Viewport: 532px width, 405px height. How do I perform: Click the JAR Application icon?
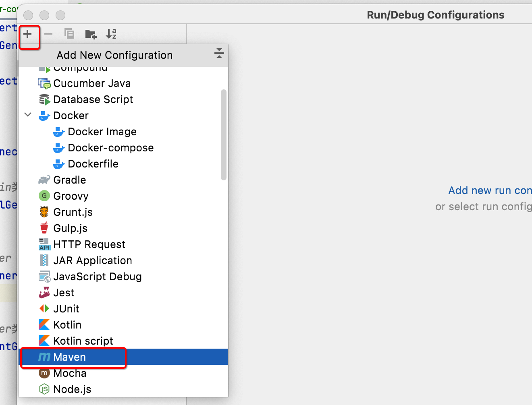pyautogui.click(x=44, y=260)
